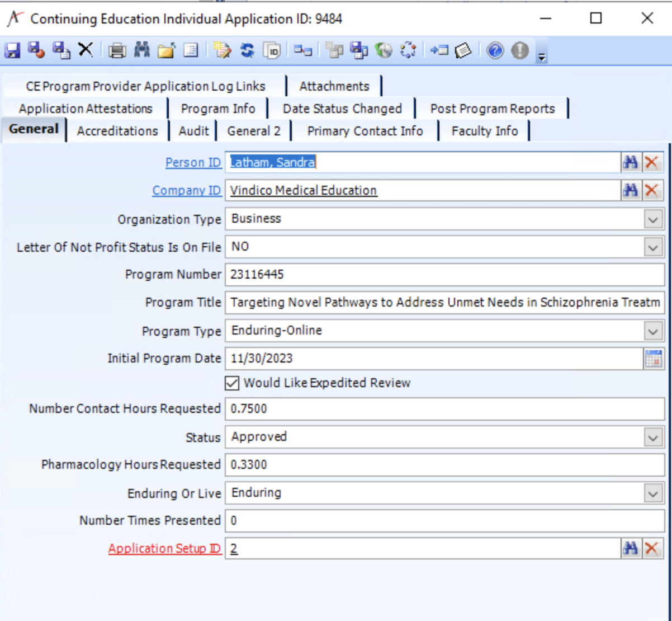Clear Person ID with red X icon
The height and width of the screenshot is (621, 672).
coord(651,162)
